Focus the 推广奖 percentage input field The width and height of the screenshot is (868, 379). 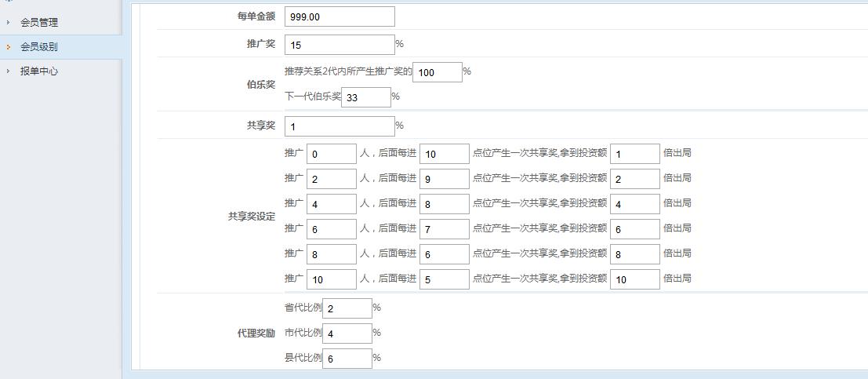340,45
